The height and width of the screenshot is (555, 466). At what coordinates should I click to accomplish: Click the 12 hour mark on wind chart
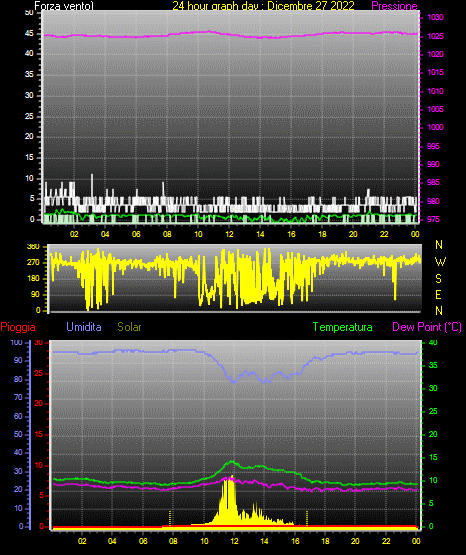pyautogui.click(x=229, y=234)
